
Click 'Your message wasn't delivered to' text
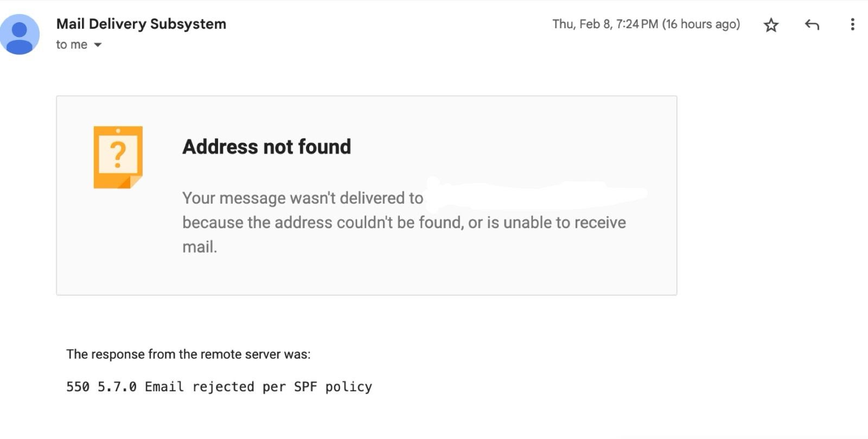tap(303, 198)
